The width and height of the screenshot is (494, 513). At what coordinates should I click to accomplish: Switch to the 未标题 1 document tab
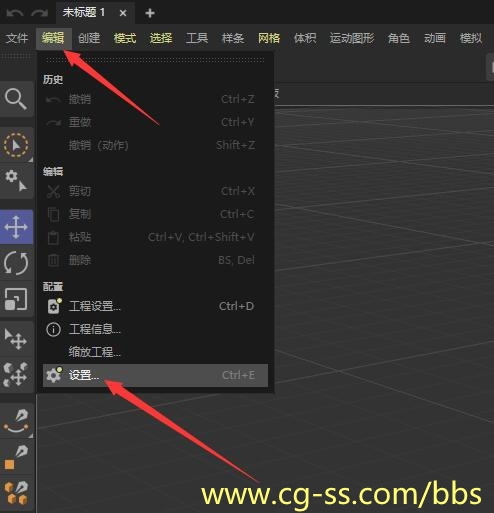tap(84, 13)
